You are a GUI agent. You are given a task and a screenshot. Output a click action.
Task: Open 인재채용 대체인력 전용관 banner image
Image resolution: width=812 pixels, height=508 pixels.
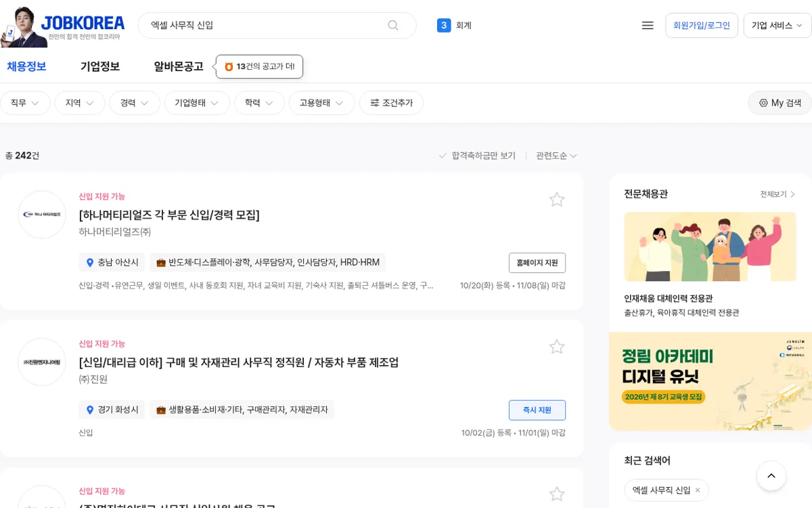710,247
